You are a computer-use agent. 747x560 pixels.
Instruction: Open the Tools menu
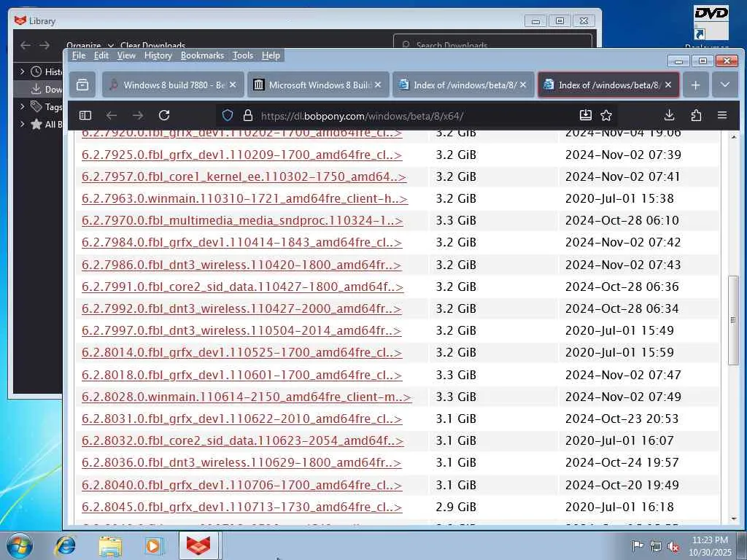click(243, 55)
